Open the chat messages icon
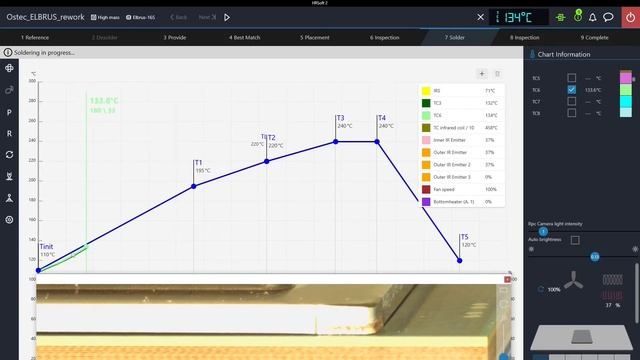This screenshot has width=640, height=360. click(608, 17)
